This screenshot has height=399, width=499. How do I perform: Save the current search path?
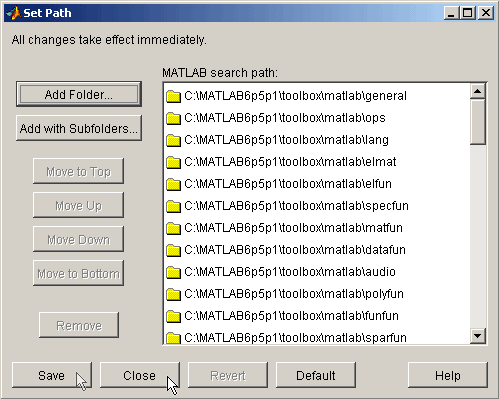pos(52,375)
